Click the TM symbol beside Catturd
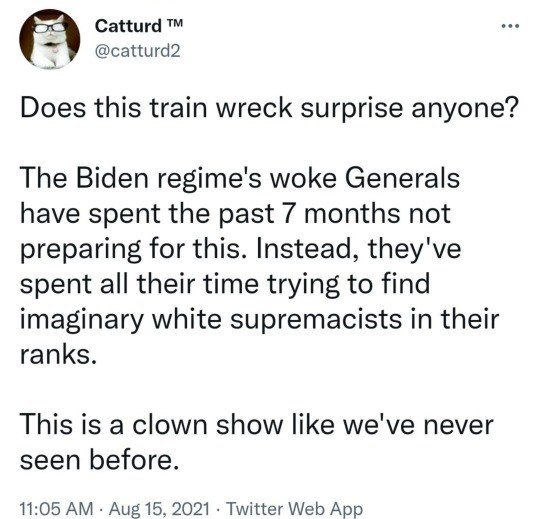The image size is (540, 519). point(175,24)
